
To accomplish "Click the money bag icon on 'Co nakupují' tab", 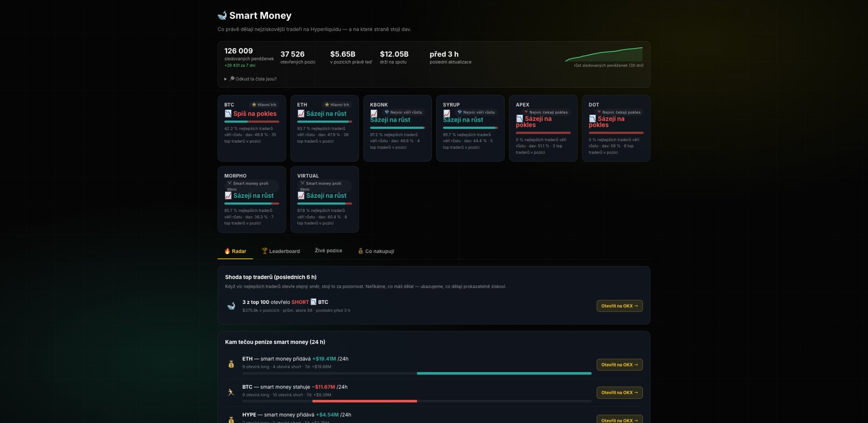I will pyautogui.click(x=360, y=251).
